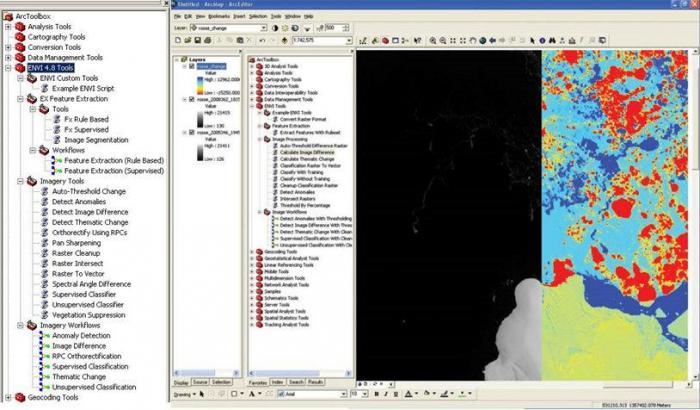The width and height of the screenshot is (700, 410).
Task: Run the Auto-Threshold Change imagery tool
Action: 86,190
